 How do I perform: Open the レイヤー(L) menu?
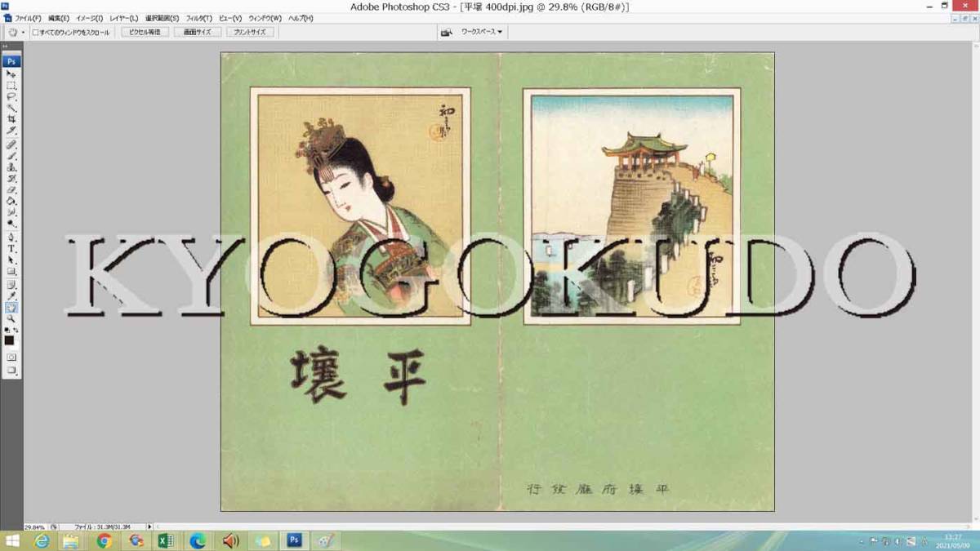tap(123, 18)
